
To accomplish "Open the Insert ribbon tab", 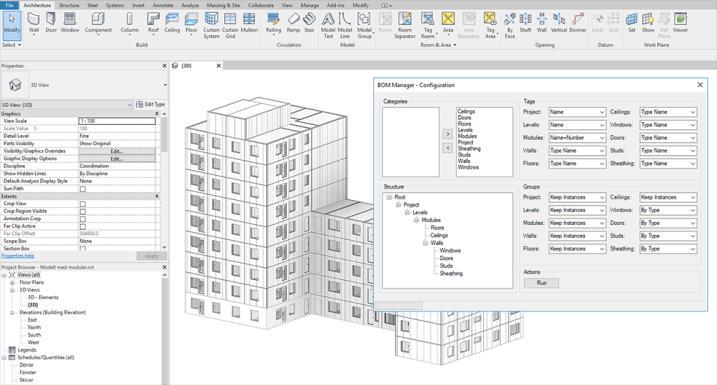I will click(138, 5).
